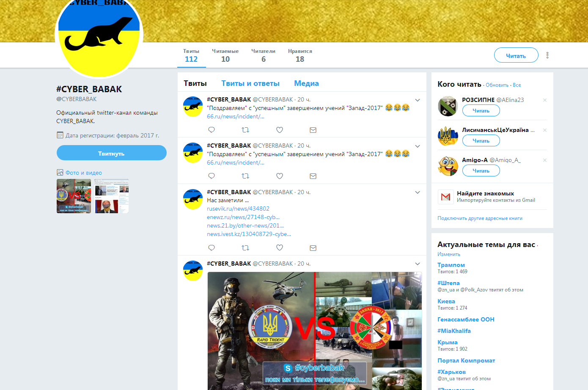Viewport: 588px width, 390px height.
Task: Switch to the Медиа tab
Action: [x=306, y=83]
